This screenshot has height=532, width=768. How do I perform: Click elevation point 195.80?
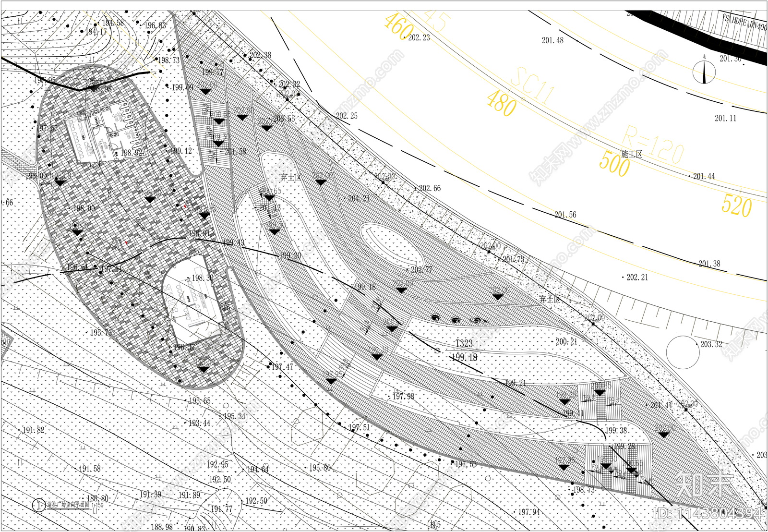pyautogui.click(x=320, y=468)
